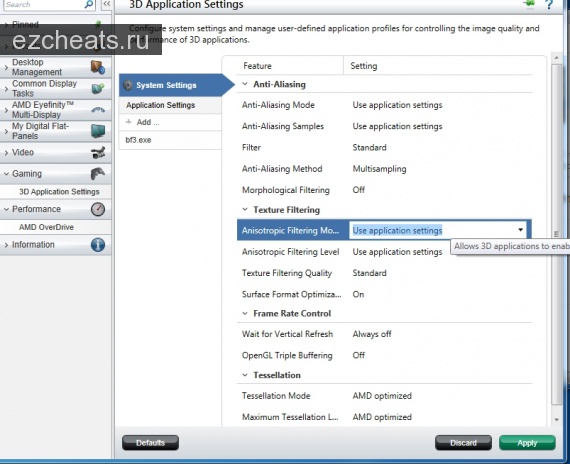This screenshot has width=570, height=464.
Task: Apply the settings changes
Action: coord(527,443)
